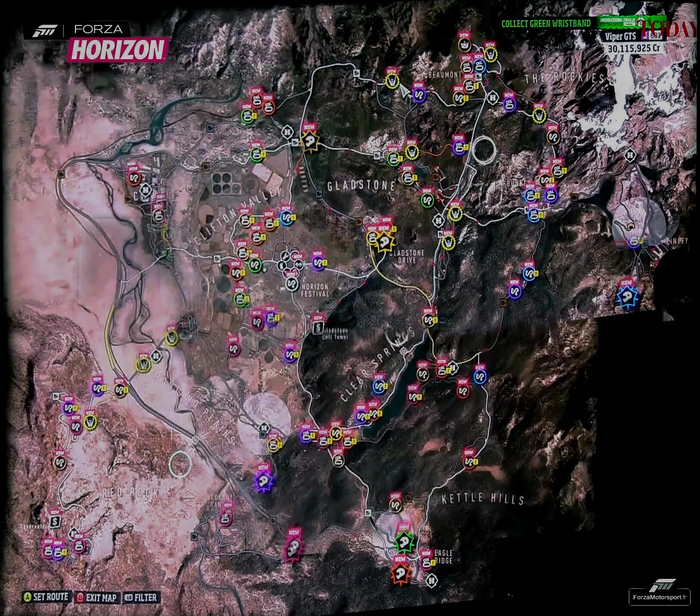Image resolution: width=700 pixels, height=616 pixels.
Task: Select the crown showcase icon above Beaumont
Action: coord(465,44)
